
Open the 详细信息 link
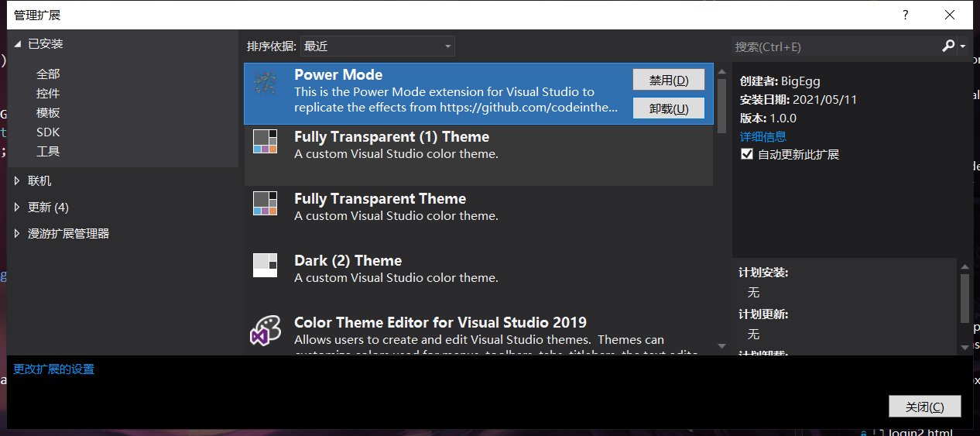click(x=762, y=136)
